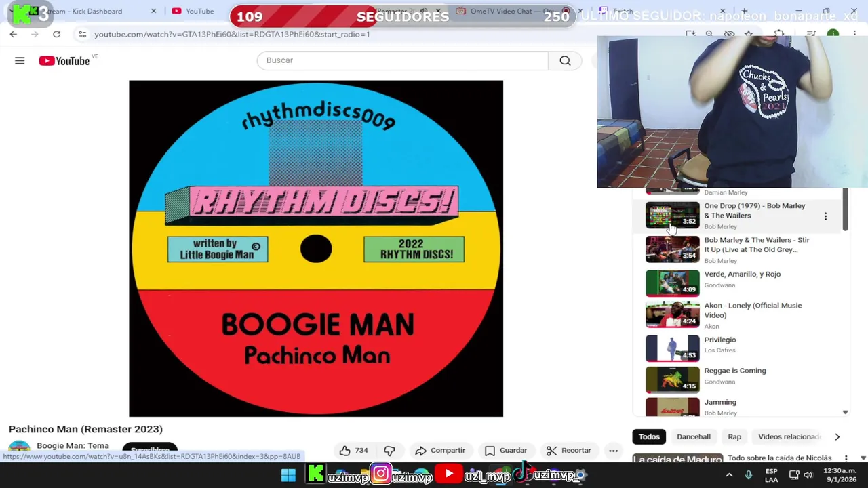The width and height of the screenshot is (868, 488).
Task: Open the clock showing 12:30 a.m.
Action: click(x=840, y=475)
